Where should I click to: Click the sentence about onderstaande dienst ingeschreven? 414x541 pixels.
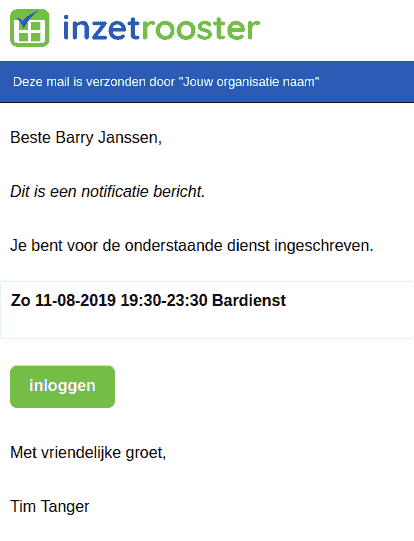192,246
